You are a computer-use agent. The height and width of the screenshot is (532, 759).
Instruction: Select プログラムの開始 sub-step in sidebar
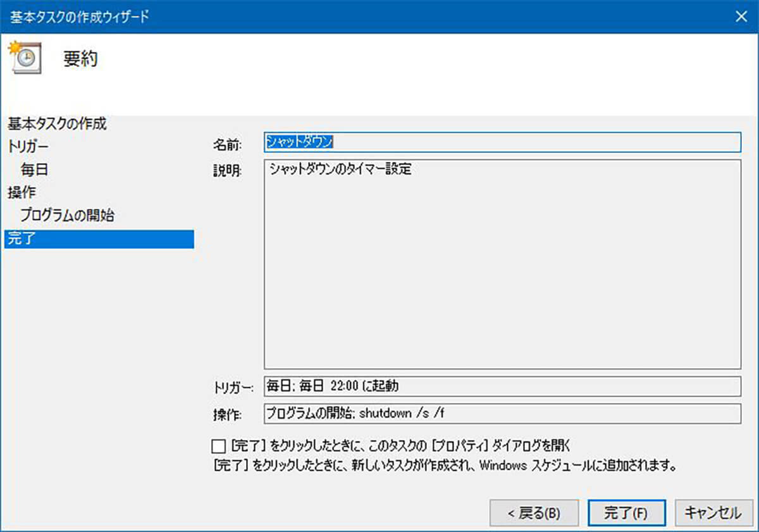click(67, 215)
